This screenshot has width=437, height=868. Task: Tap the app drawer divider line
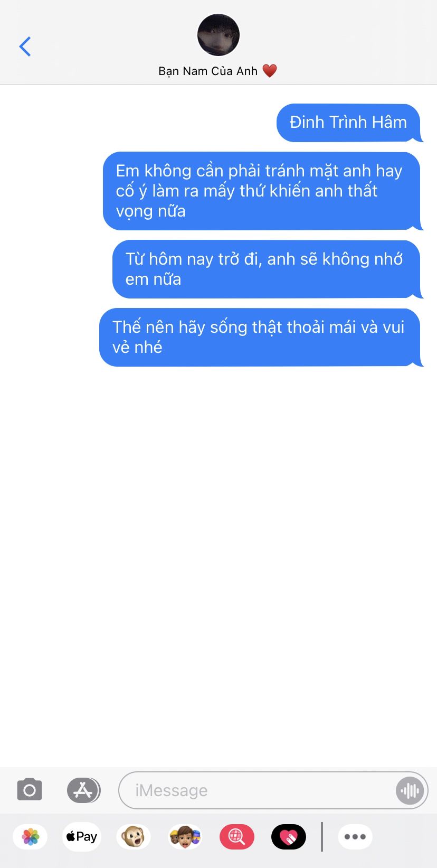coord(321,837)
